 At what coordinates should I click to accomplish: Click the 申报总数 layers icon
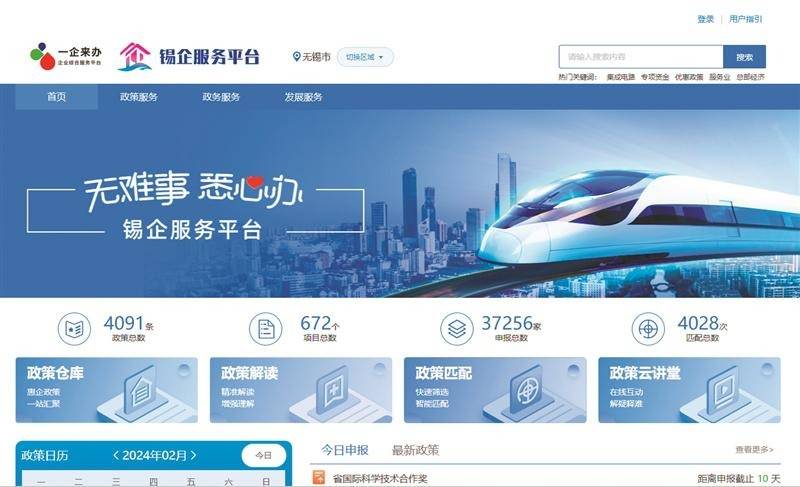457,329
